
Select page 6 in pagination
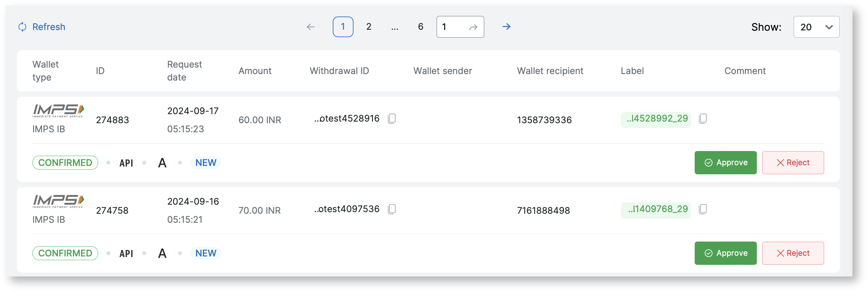pyautogui.click(x=420, y=27)
